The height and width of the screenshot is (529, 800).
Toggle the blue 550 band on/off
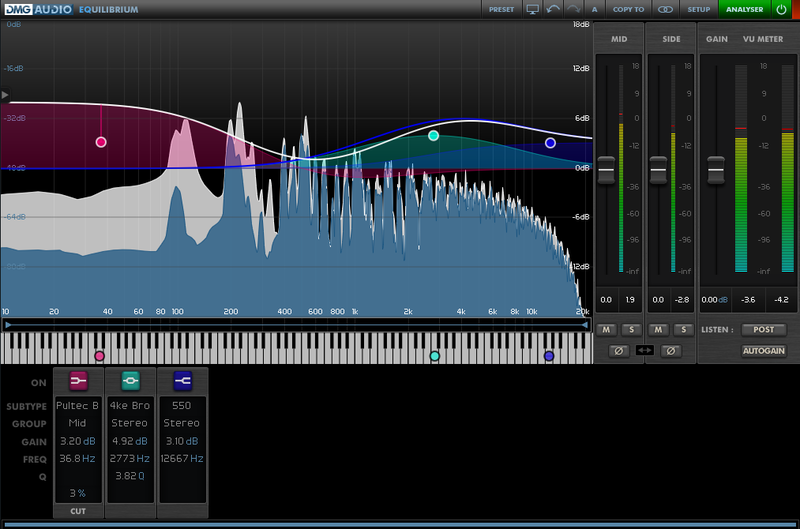pos(182,381)
